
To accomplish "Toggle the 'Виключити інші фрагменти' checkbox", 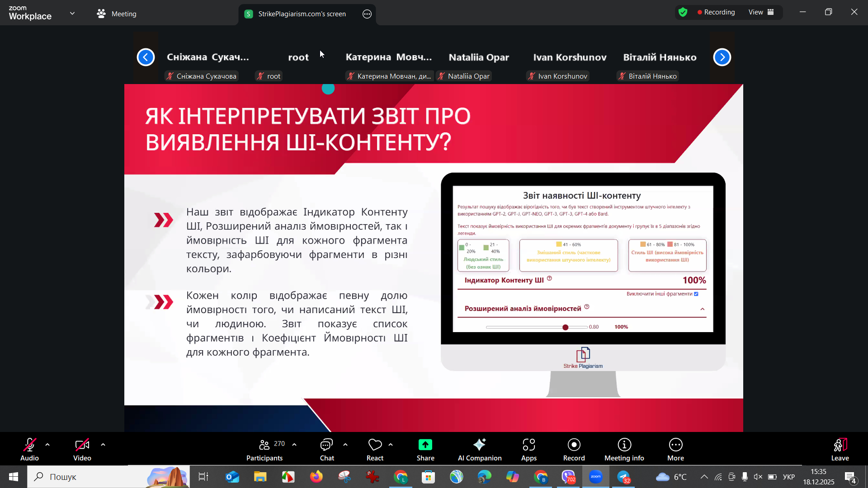I will tap(696, 294).
